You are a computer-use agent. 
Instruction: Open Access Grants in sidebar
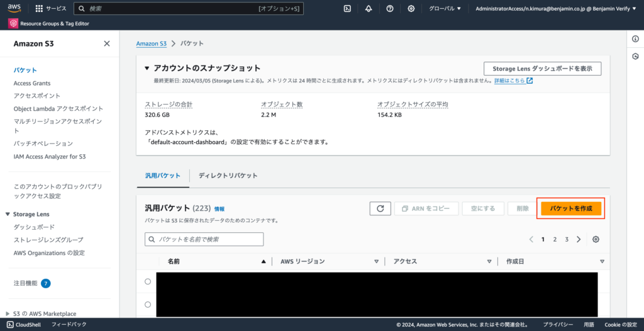(x=32, y=83)
